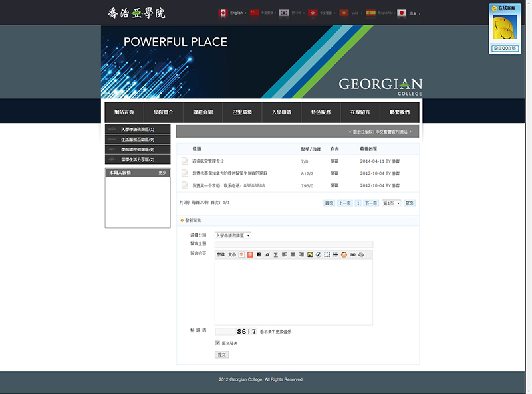This screenshot has height=394, width=532.
Task: Open the second main navigation menu item
Action: [x=164, y=112]
